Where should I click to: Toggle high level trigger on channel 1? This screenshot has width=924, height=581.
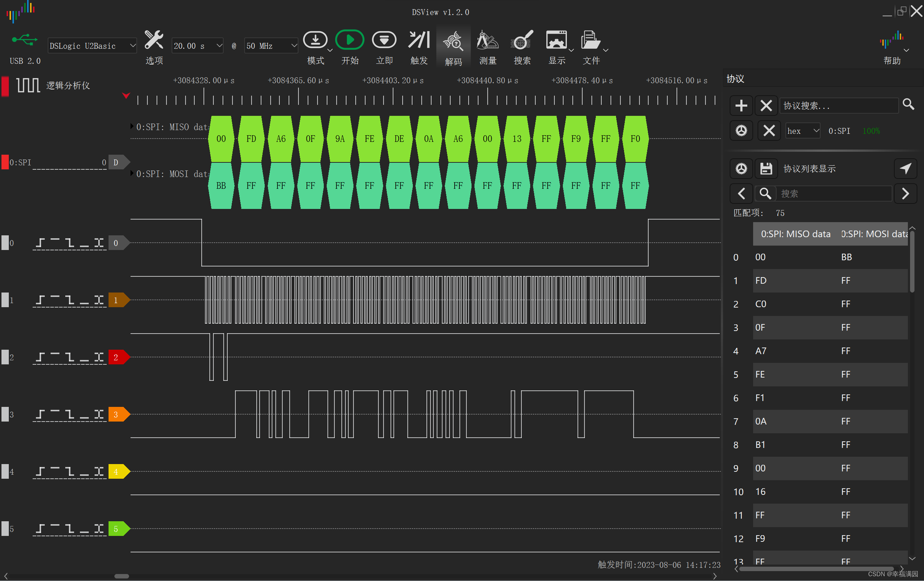(x=55, y=300)
